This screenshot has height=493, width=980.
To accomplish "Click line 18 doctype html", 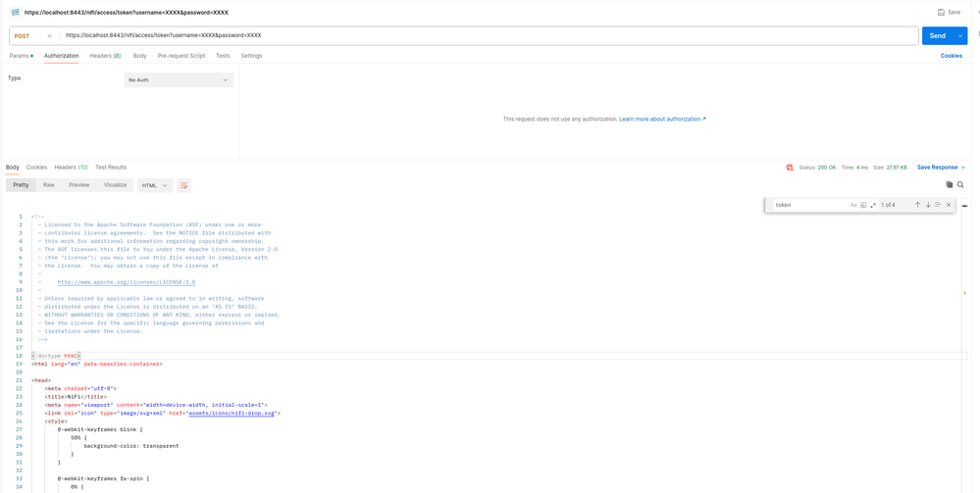I will pyautogui.click(x=56, y=356).
